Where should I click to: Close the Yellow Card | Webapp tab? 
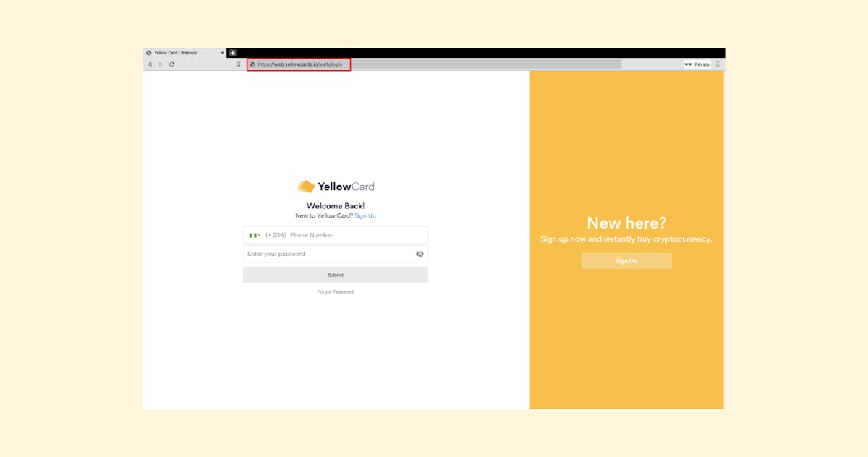222,53
